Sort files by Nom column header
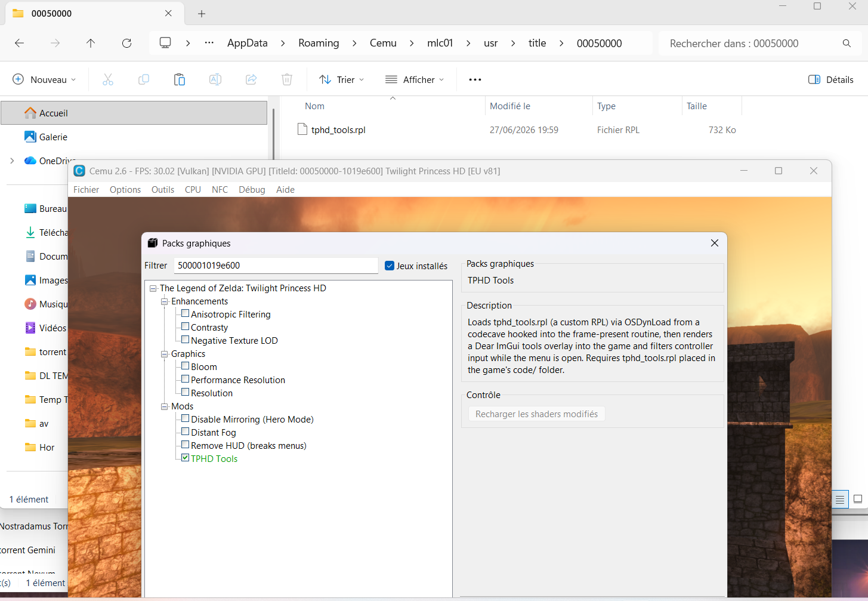This screenshot has width=868, height=601. pyautogui.click(x=315, y=106)
